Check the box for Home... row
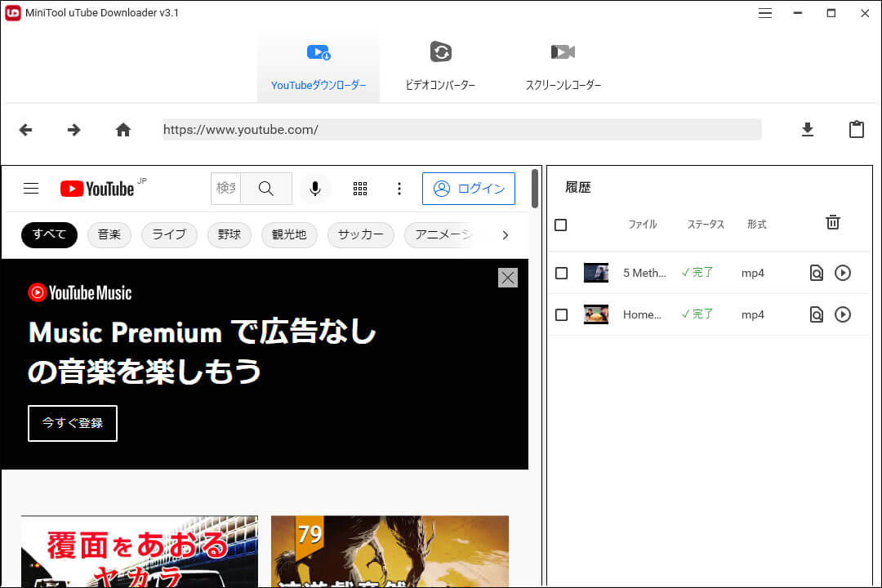Image resolution: width=882 pixels, height=588 pixels. (561, 314)
